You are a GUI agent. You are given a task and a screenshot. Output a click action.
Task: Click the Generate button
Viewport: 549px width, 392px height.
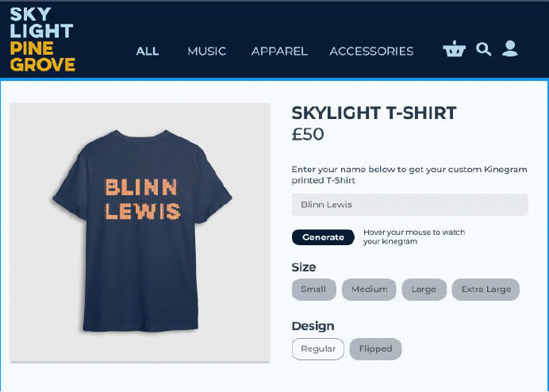pyautogui.click(x=323, y=237)
